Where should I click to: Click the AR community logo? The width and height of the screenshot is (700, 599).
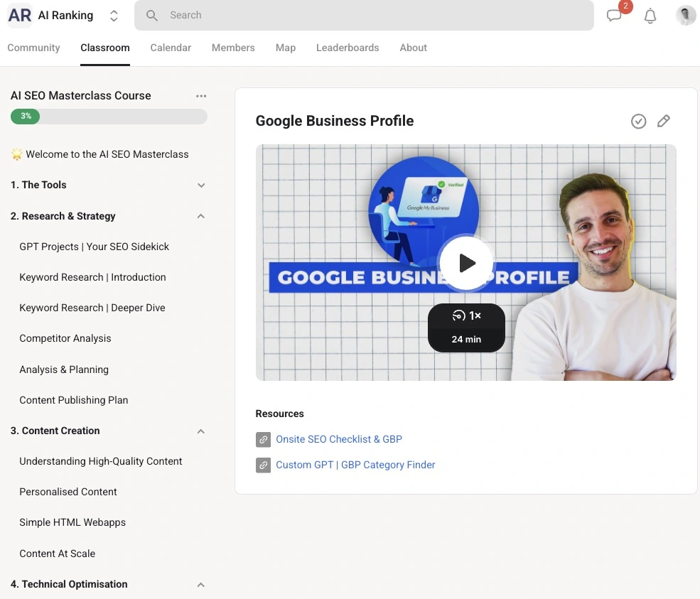pos(20,16)
